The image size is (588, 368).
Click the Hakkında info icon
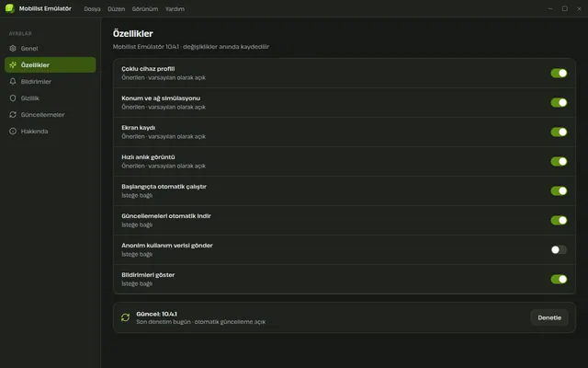pos(13,131)
